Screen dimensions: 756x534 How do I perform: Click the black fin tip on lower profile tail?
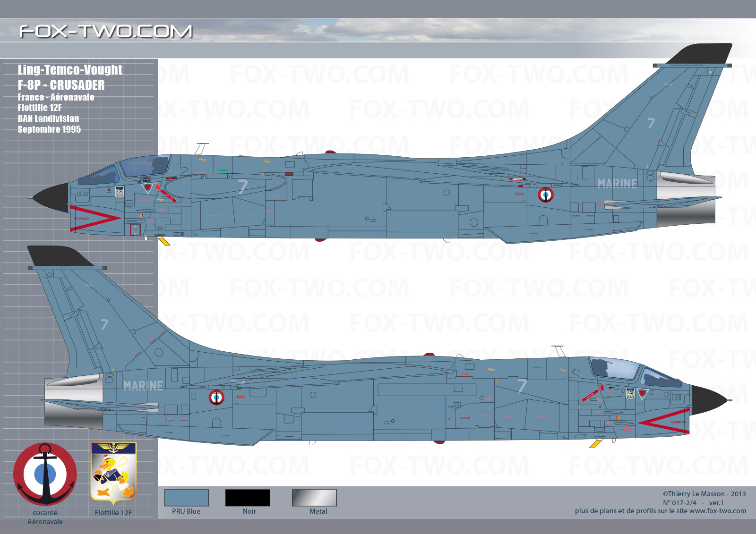tap(60, 255)
